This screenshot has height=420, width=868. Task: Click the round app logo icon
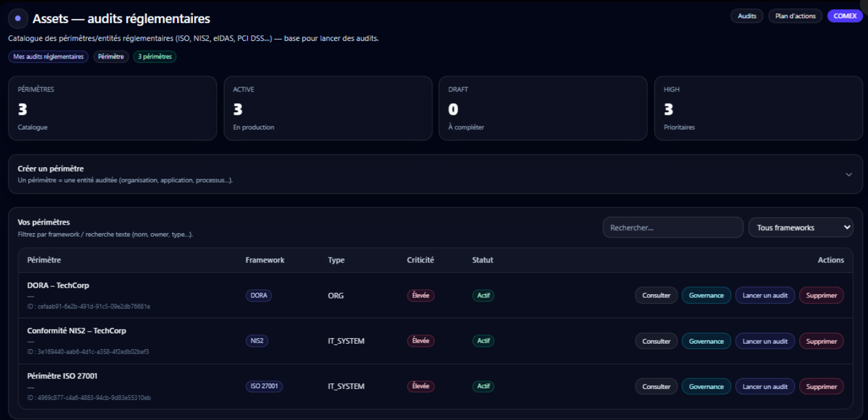(x=18, y=19)
